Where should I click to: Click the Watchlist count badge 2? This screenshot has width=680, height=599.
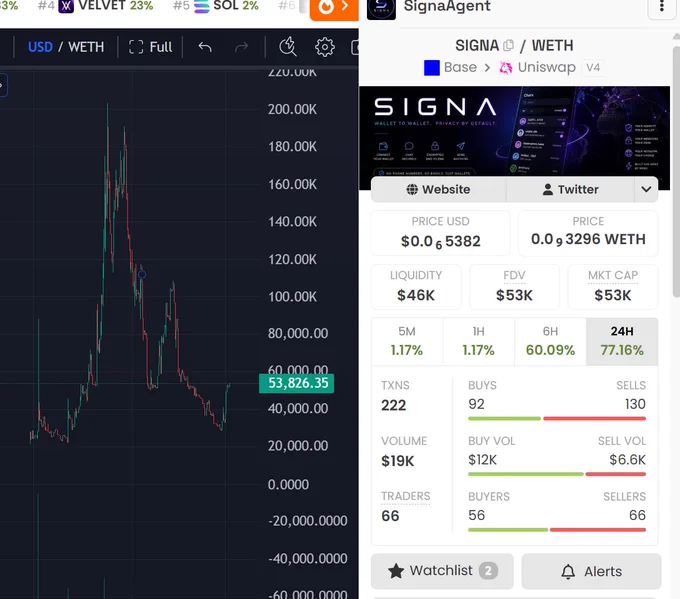488,571
